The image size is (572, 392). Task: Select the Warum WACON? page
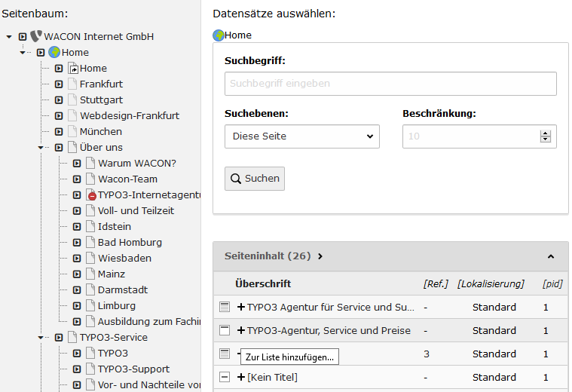[x=137, y=163]
